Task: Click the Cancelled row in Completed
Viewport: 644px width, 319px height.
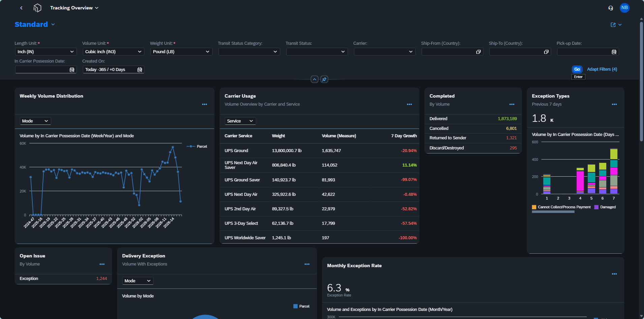Action: coord(473,129)
